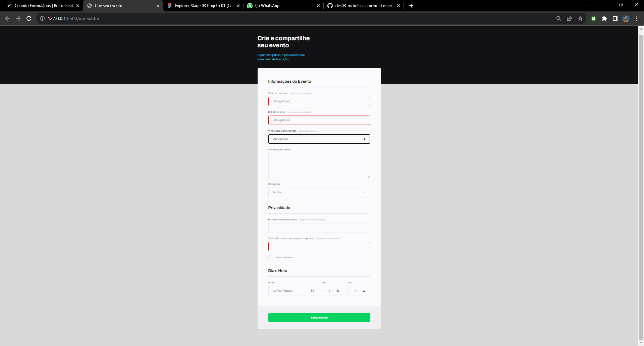Bookmark this page with the star icon
644x346 pixels.
click(x=581, y=18)
